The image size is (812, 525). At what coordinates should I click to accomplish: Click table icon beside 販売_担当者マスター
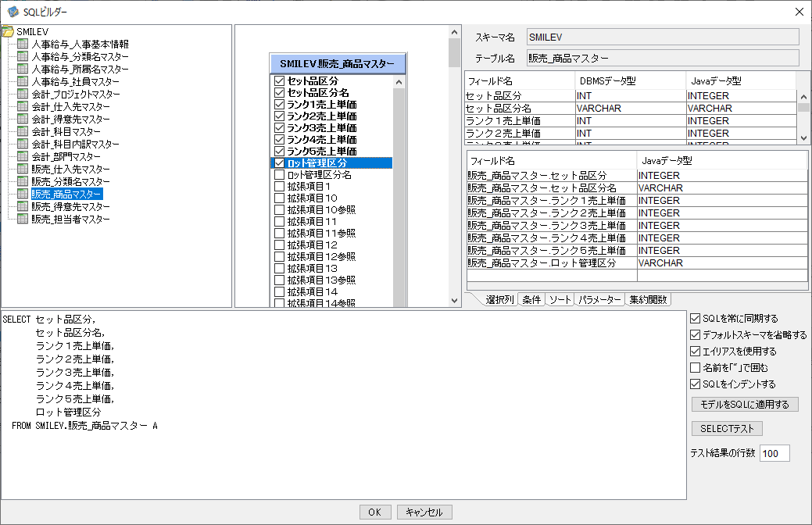[23, 219]
